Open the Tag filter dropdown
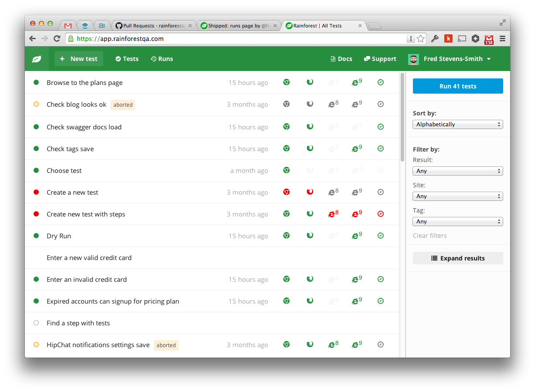 click(x=458, y=222)
